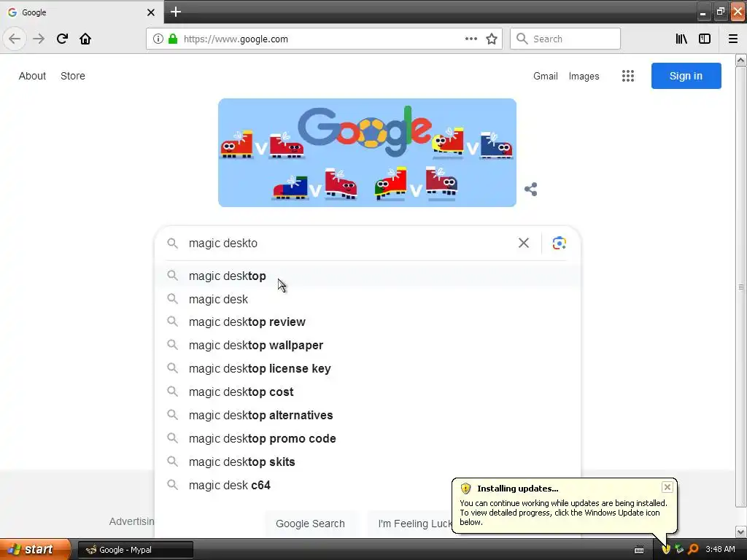Click the green padlock security icon
Screen dimensions: 747x560
173,39
